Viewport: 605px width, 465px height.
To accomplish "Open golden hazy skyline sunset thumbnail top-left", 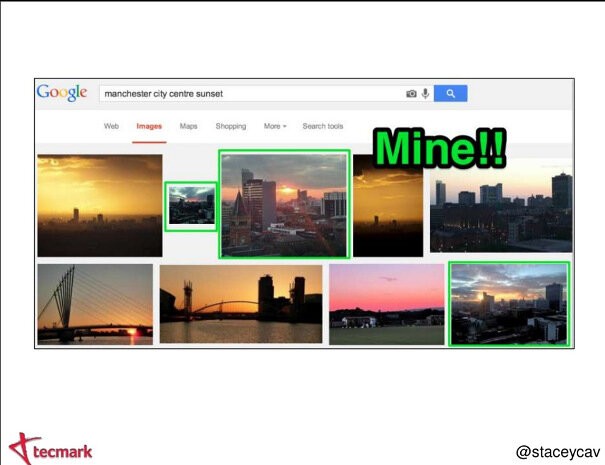I will coord(100,205).
